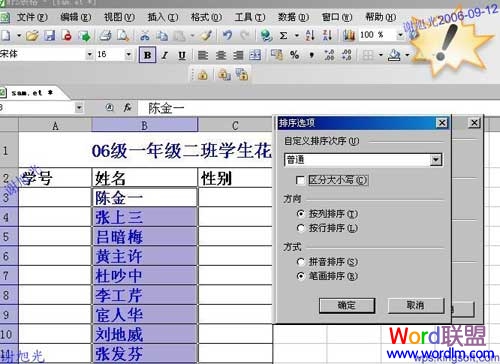Open the 数据 menu
The width and height of the screenshot is (500, 364).
tap(293, 17)
